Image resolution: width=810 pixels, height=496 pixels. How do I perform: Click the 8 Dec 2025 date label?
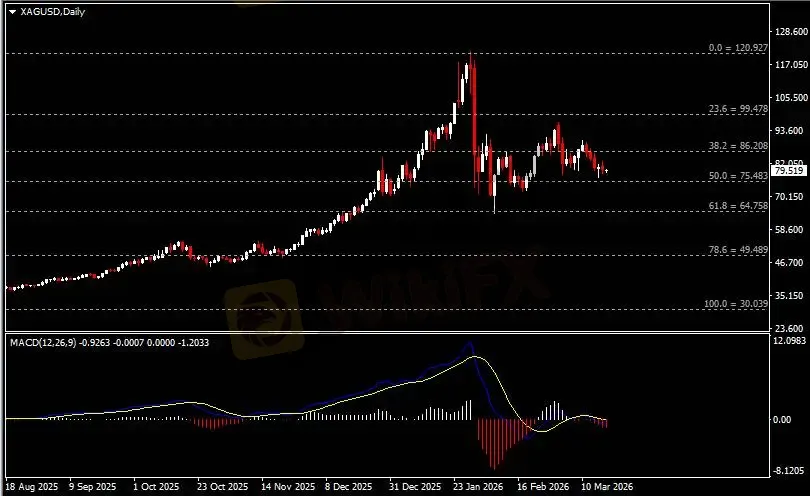[x=349, y=487]
